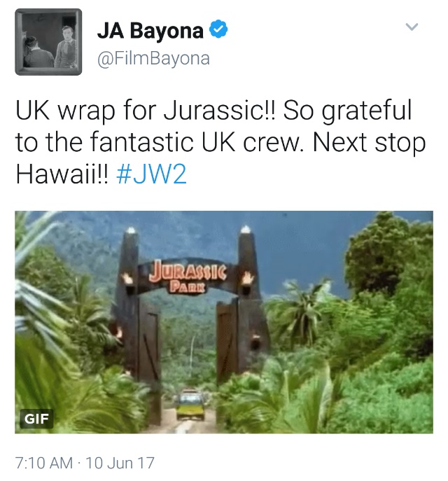This screenshot has height=481, width=448.
Task: Click the word Hawaii!! in the tweet
Action: tap(62, 174)
